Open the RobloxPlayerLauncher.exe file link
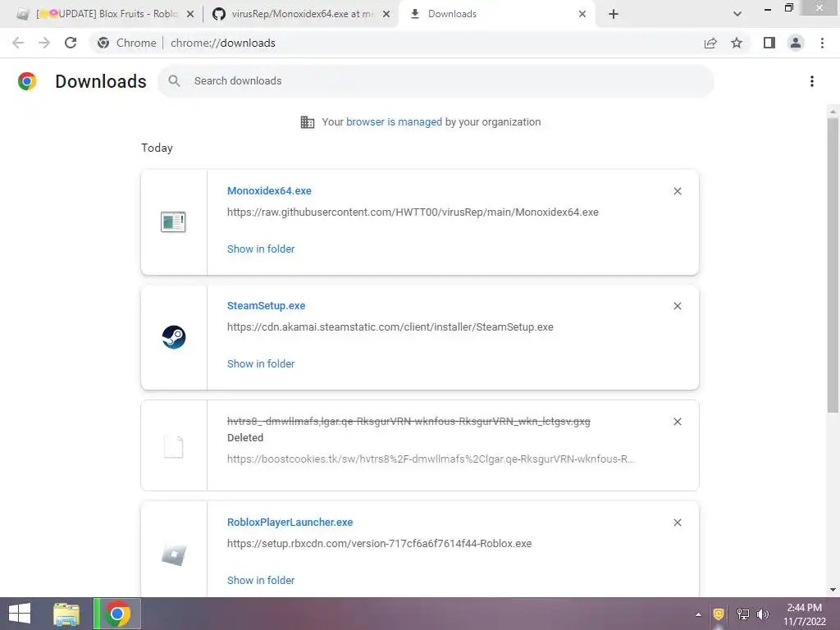The height and width of the screenshot is (630, 840). (x=290, y=522)
